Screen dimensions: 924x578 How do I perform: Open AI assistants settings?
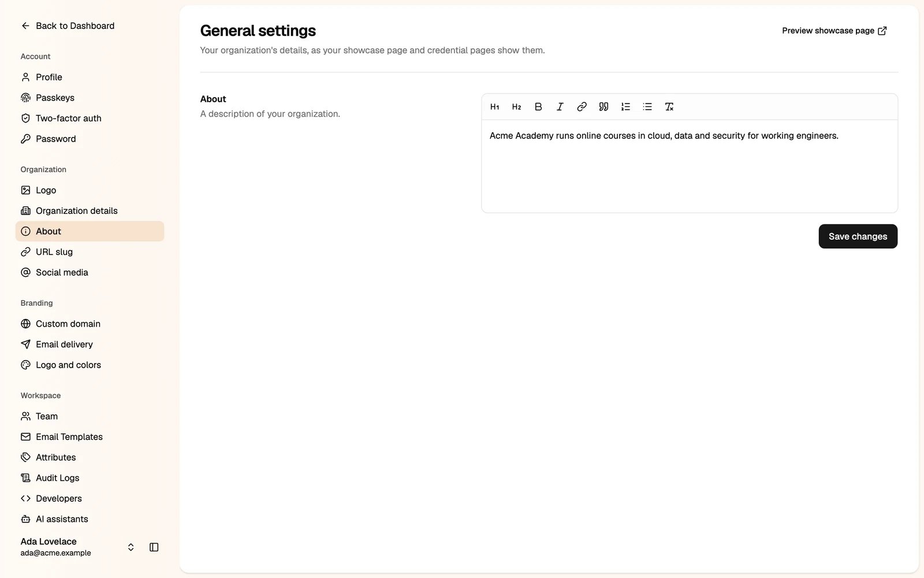(x=90, y=519)
